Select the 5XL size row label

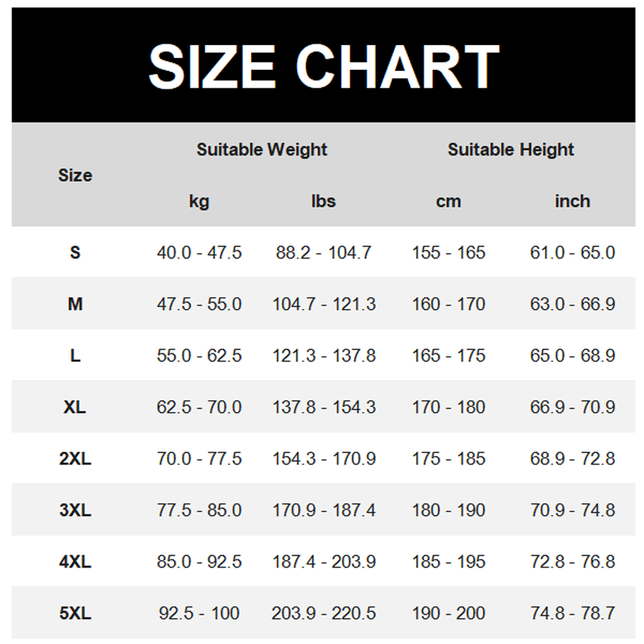(x=75, y=613)
